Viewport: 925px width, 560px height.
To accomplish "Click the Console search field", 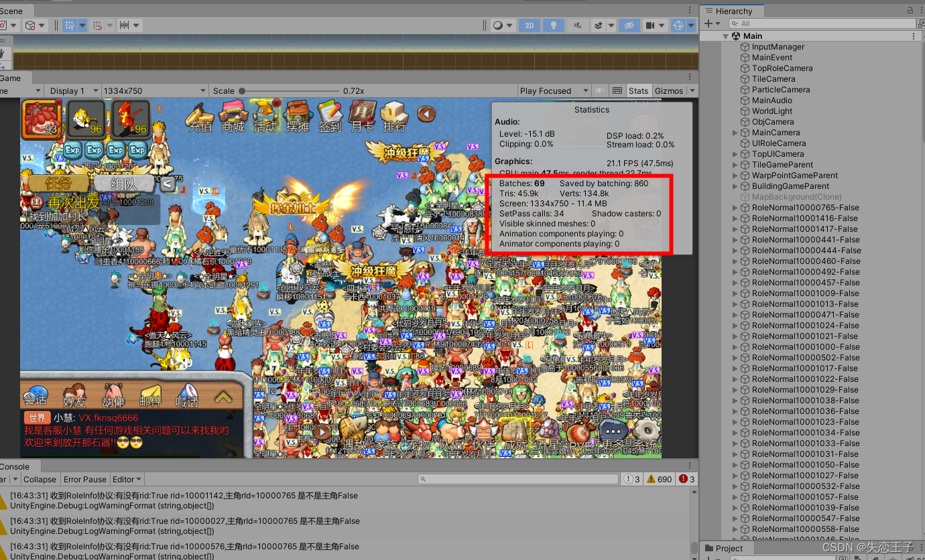I will (x=517, y=479).
